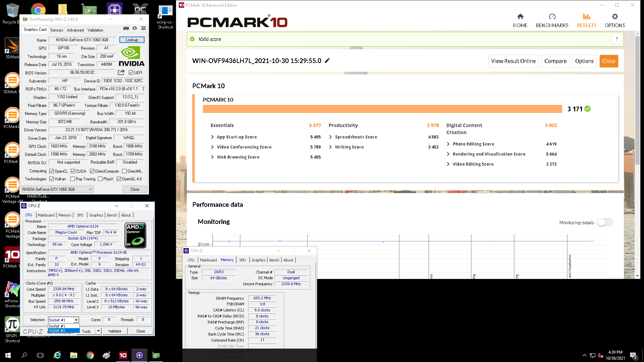Click Lookup button in GPU-Z
Screen dimensions: 644x362
click(x=132, y=40)
